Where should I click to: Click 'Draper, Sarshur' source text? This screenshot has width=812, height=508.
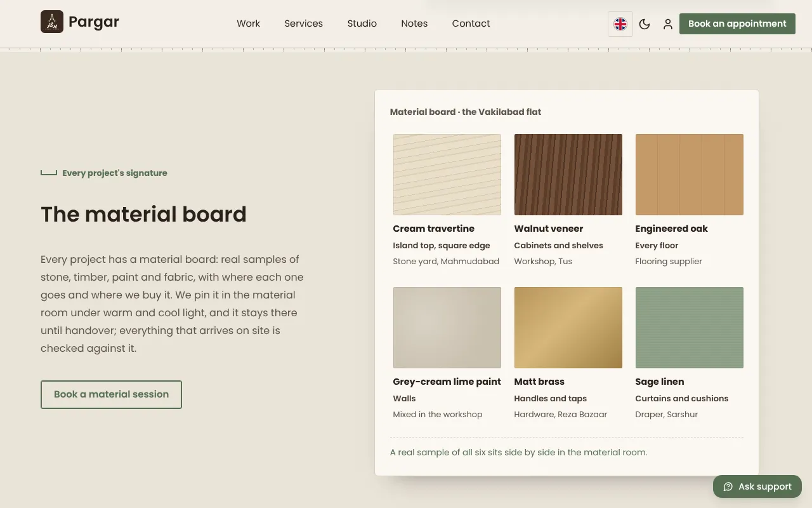[667, 414]
